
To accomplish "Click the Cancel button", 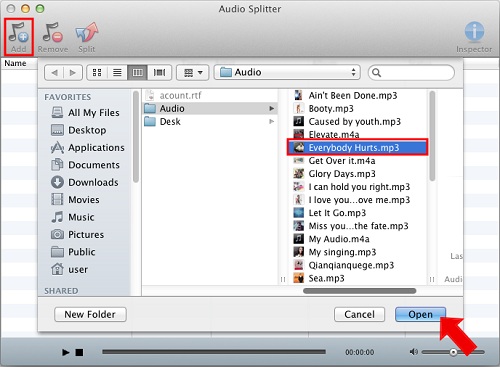I will [359, 314].
